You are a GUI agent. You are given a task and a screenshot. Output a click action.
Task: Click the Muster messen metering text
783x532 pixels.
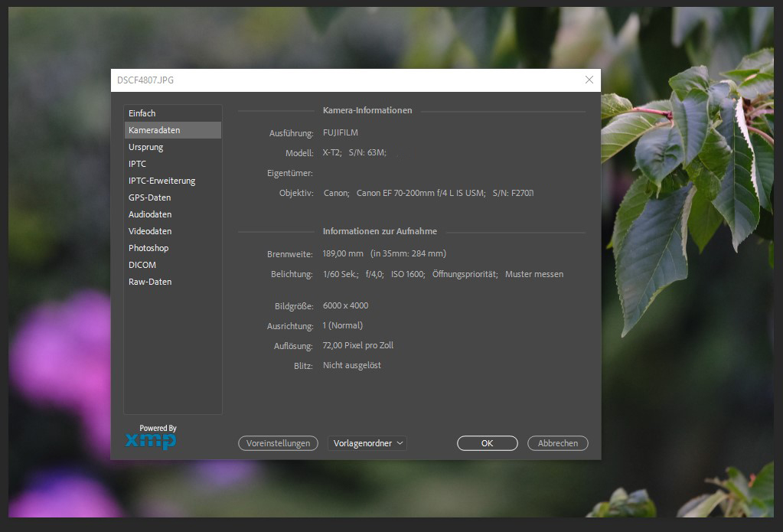pyautogui.click(x=533, y=274)
